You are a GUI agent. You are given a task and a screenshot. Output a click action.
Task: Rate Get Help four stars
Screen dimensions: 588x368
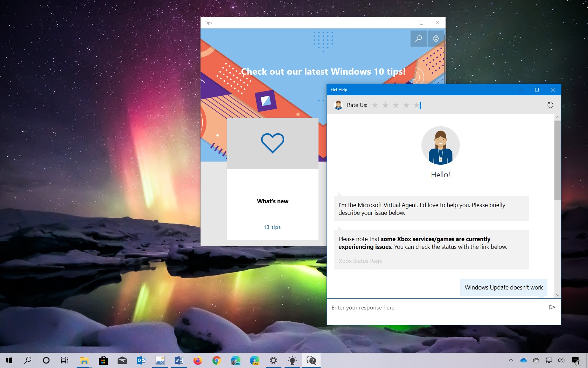pyautogui.click(x=406, y=105)
